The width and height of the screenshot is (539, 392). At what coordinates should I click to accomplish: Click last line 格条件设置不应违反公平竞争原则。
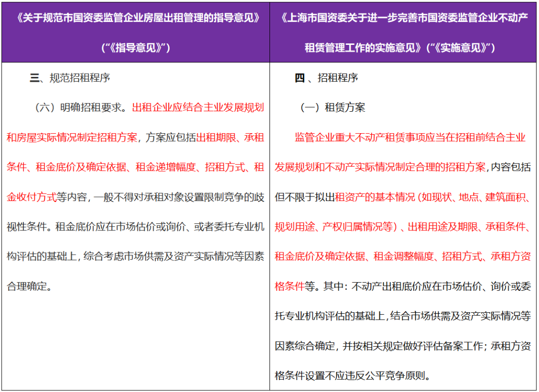point(353,376)
